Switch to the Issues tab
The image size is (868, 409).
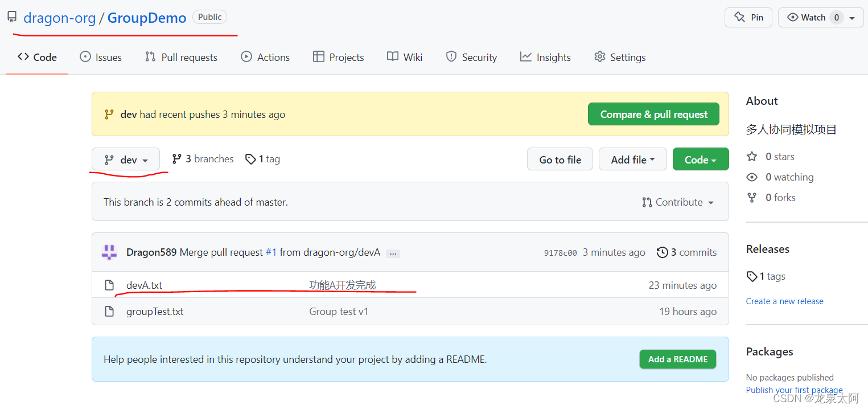[101, 57]
